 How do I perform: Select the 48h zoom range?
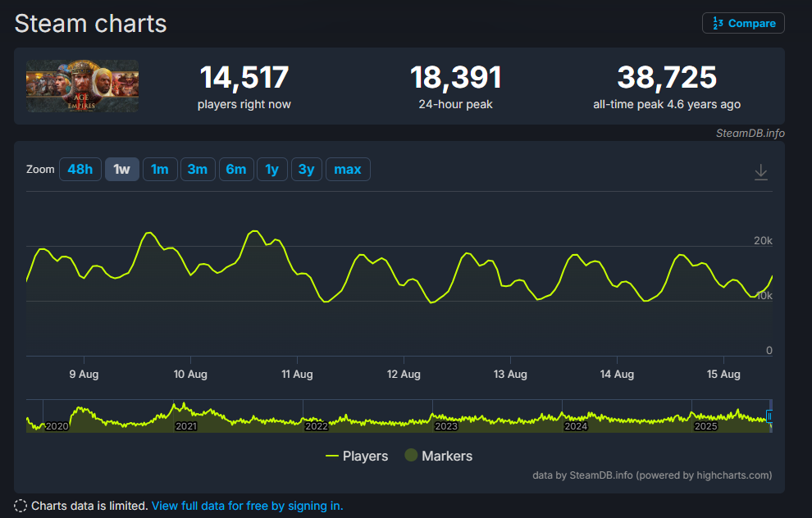pos(80,169)
